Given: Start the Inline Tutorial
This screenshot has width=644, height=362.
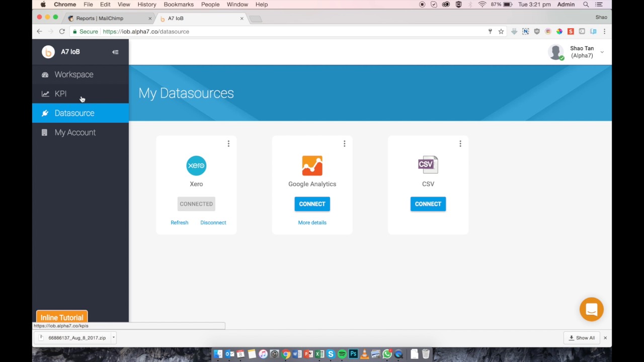Looking at the screenshot, I should tap(62, 317).
